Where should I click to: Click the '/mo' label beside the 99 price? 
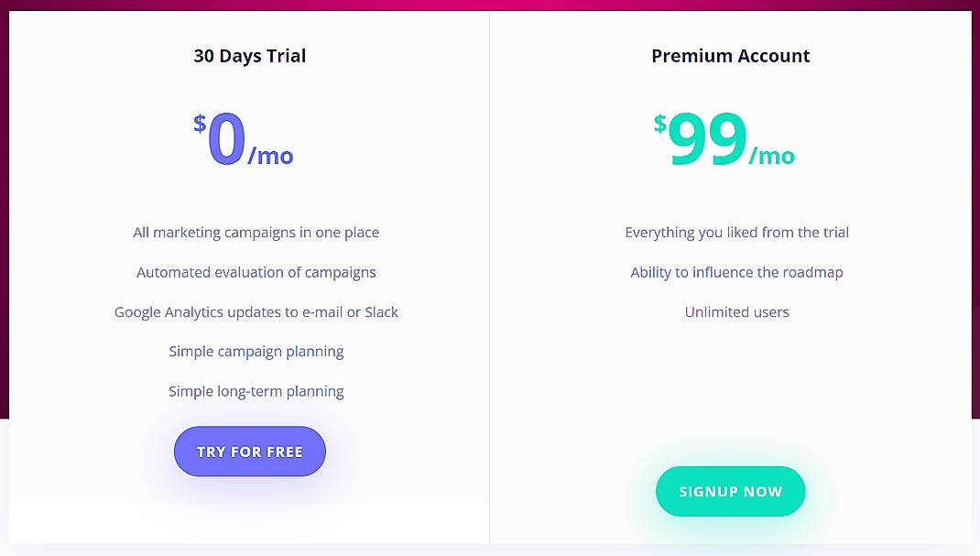773,158
